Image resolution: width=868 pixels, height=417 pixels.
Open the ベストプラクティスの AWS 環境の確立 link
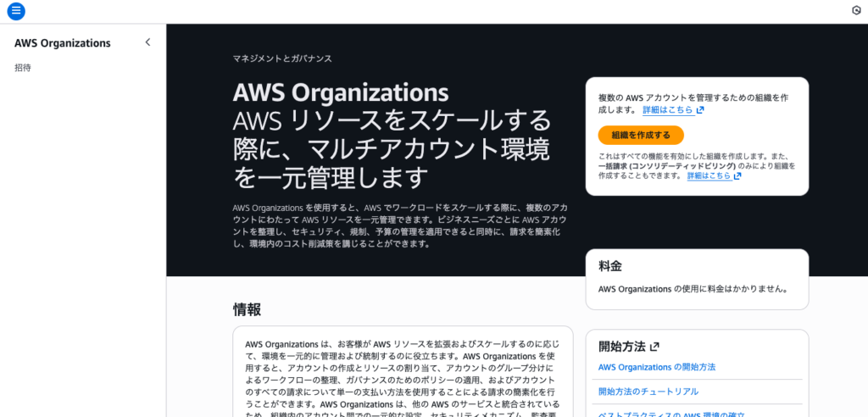pos(671,414)
